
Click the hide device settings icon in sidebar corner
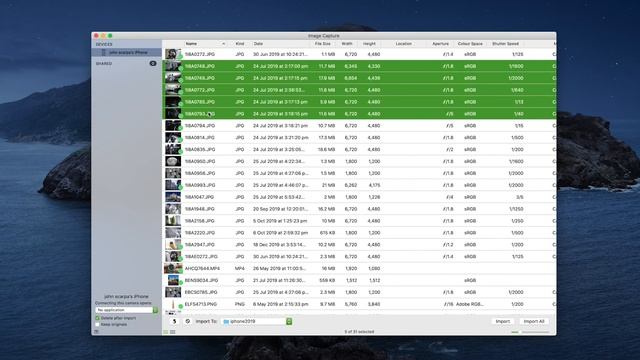[x=96, y=332]
